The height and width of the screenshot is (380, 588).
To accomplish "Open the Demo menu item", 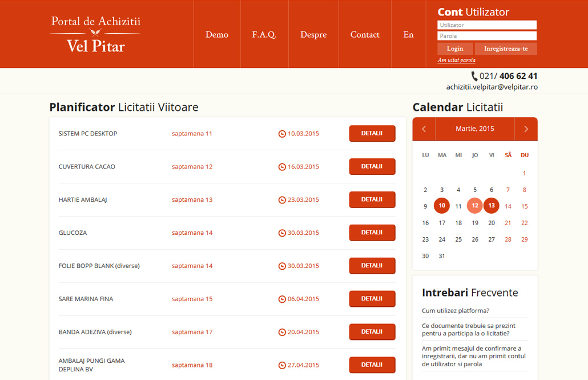I will click(x=217, y=34).
